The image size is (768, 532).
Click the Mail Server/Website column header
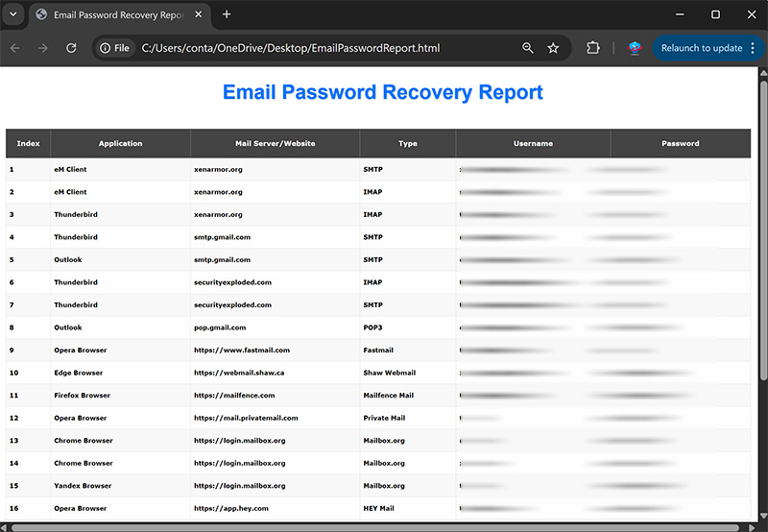(276, 143)
